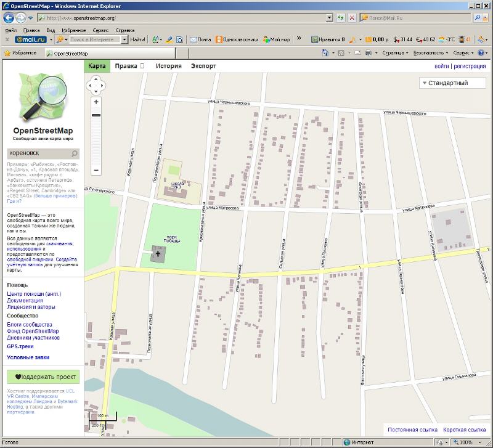Pan the map up with the arrow control
The image size is (493, 448).
(96, 79)
